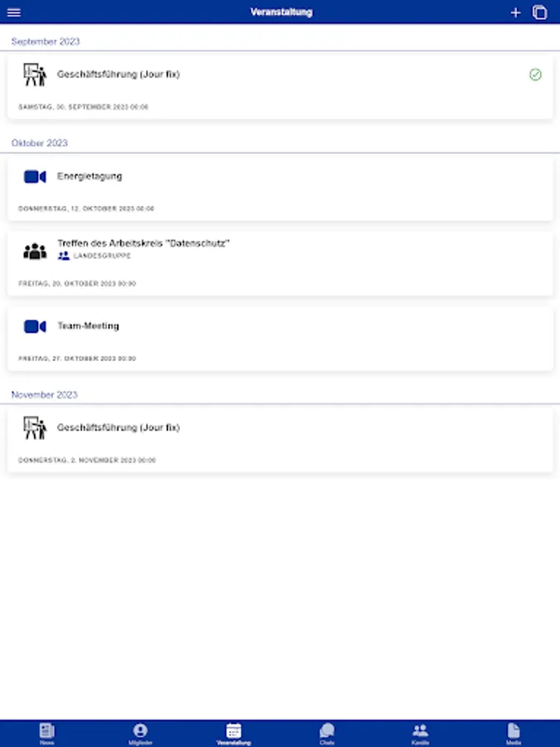This screenshot has height=747, width=560.
Task: Open the Kanäle tab
Action: [420, 734]
